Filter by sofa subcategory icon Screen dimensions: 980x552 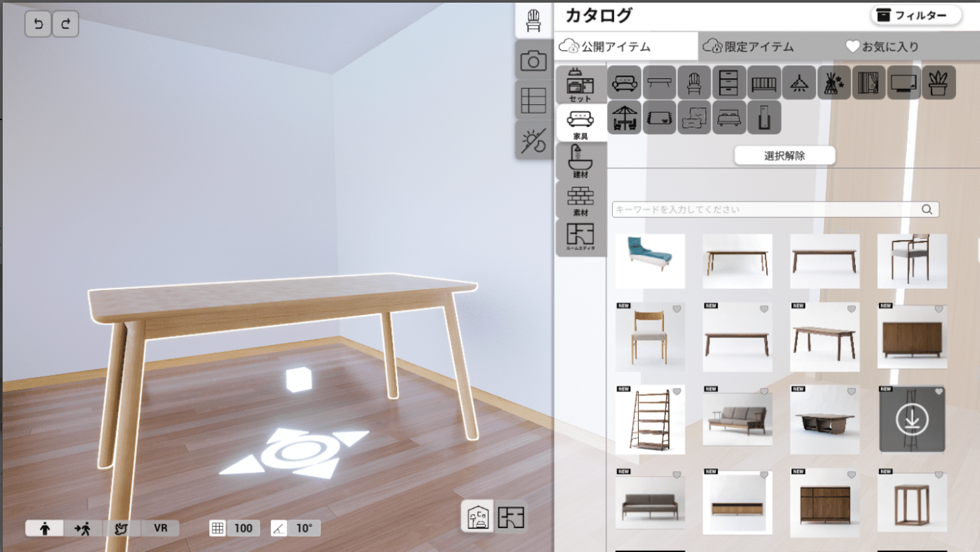(x=624, y=83)
